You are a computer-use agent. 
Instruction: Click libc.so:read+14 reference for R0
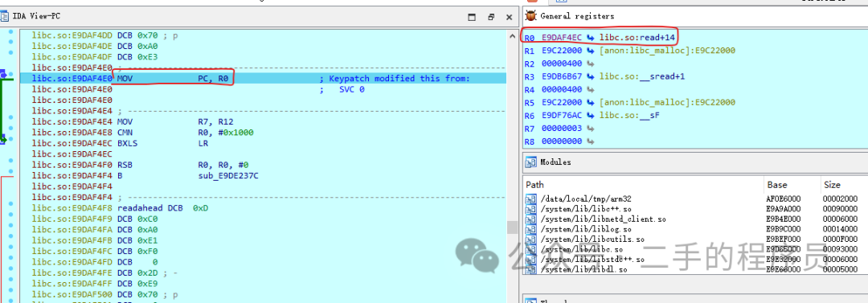click(x=637, y=38)
